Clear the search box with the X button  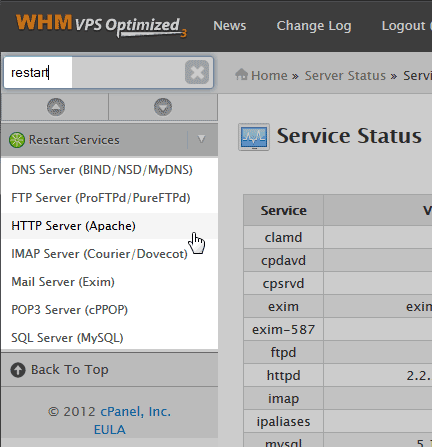[x=197, y=72]
